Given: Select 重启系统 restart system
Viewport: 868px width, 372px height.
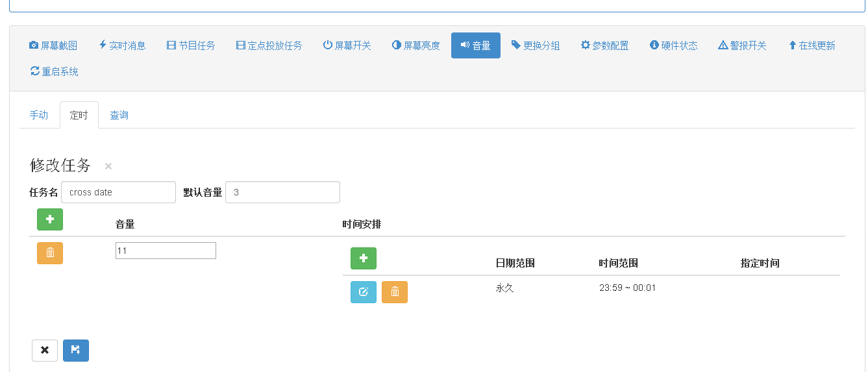Looking at the screenshot, I should coord(54,71).
